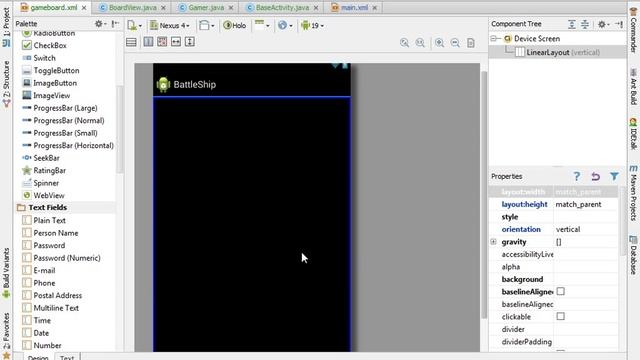The width and height of the screenshot is (640, 360).
Task: Open the Holo theme selector
Action: 234,25
